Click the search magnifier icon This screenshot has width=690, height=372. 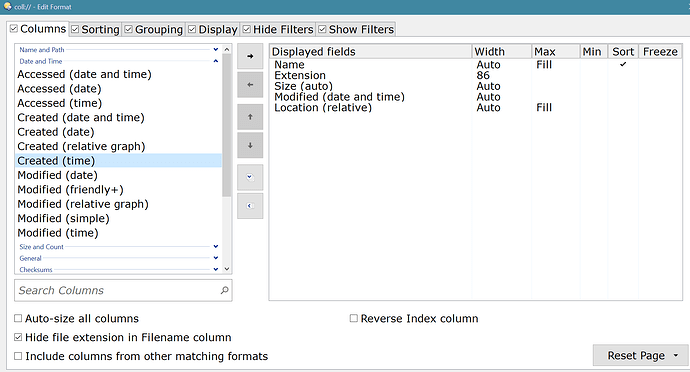coord(224,290)
